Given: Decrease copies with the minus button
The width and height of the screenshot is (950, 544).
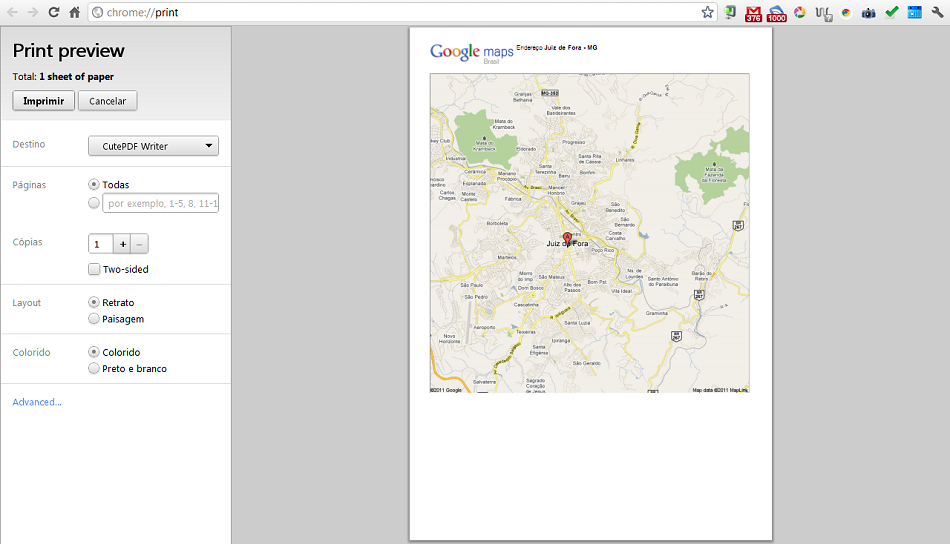Looking at the screenshot, I should (x=140, y=244).
